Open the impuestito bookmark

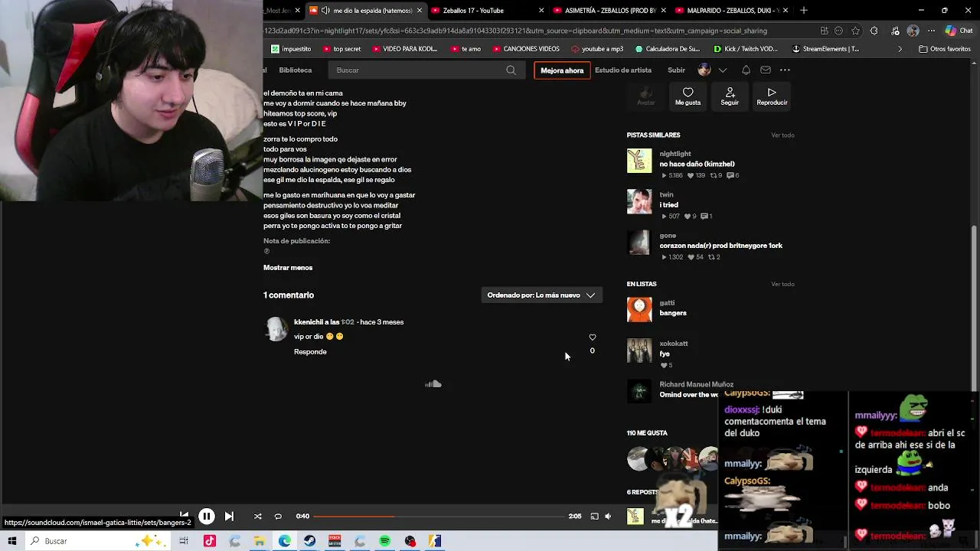click(x=291, y=49)
